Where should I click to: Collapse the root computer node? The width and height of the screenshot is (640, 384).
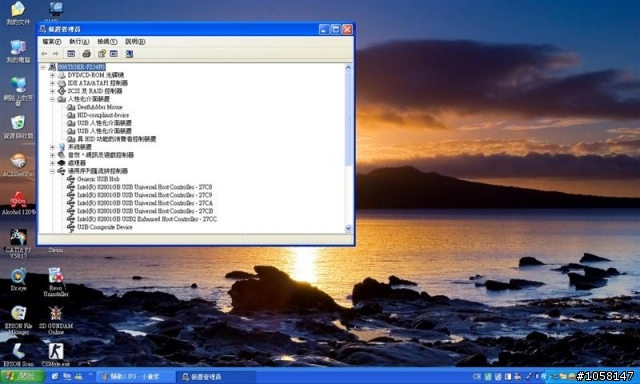tap(43, 67)
